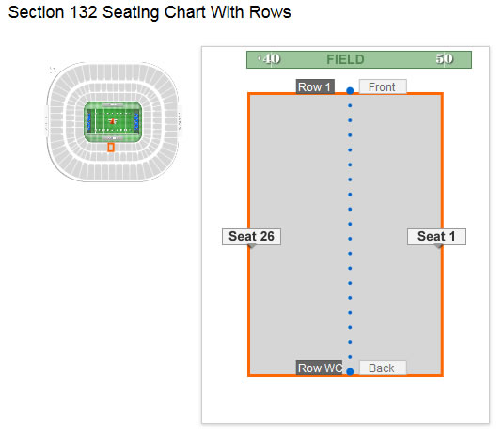Image resolution: width=504 pixels, height=439 pixels.
Task: Select the Row WC label
Action: tap(319, 368)
